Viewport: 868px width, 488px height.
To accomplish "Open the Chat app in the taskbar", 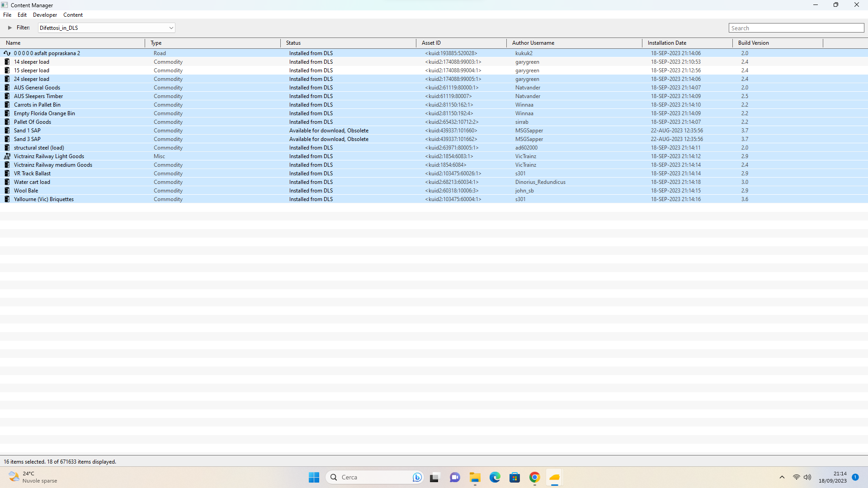I will [x=455, y=477].
